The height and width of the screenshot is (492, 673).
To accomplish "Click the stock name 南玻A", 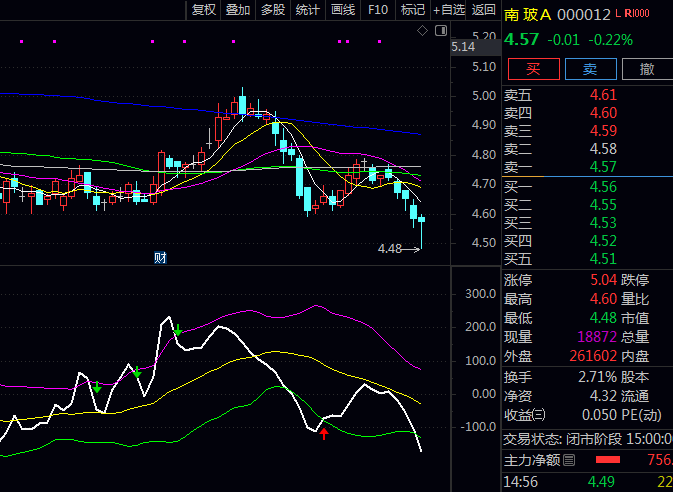I will [x=528, y=15].
